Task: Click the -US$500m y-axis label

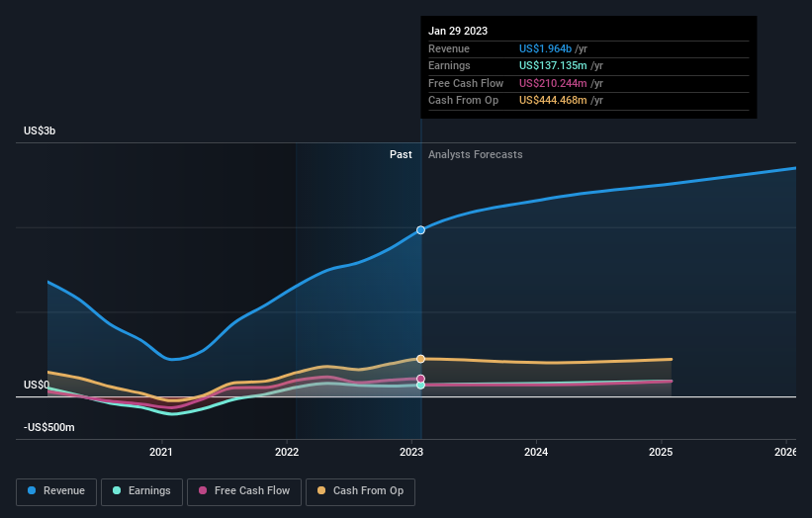Action: 49,427
